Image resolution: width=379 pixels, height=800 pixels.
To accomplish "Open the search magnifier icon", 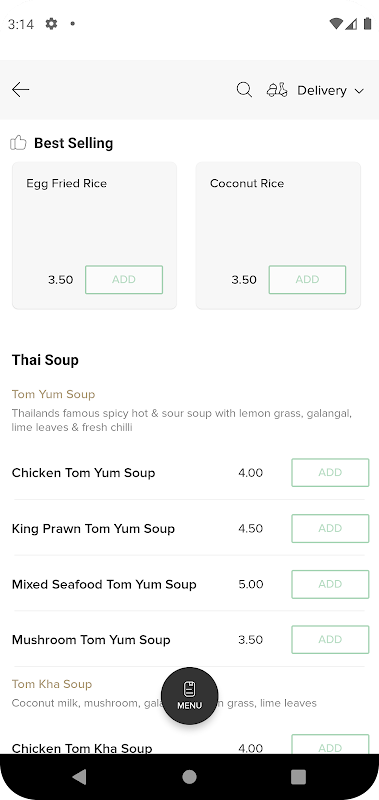I will click(244, 90).
